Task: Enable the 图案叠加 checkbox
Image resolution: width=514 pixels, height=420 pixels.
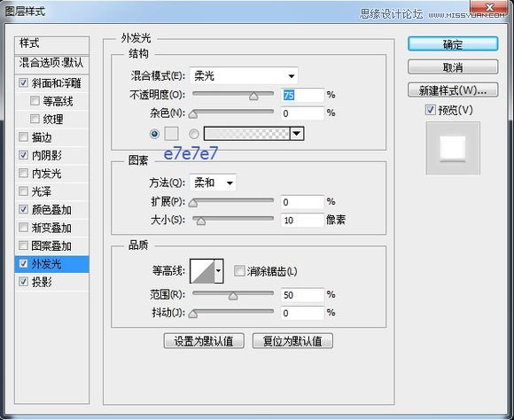Action: pos(23,245)
